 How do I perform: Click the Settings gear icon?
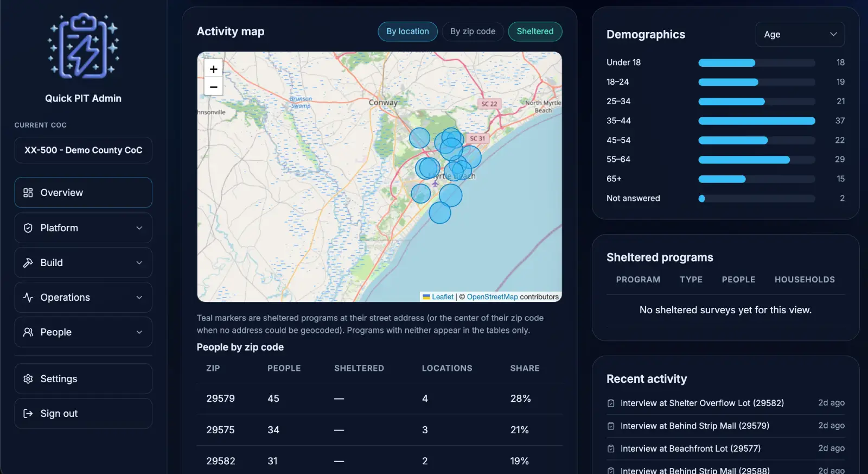pyautogui.click(x=28, y=379)
